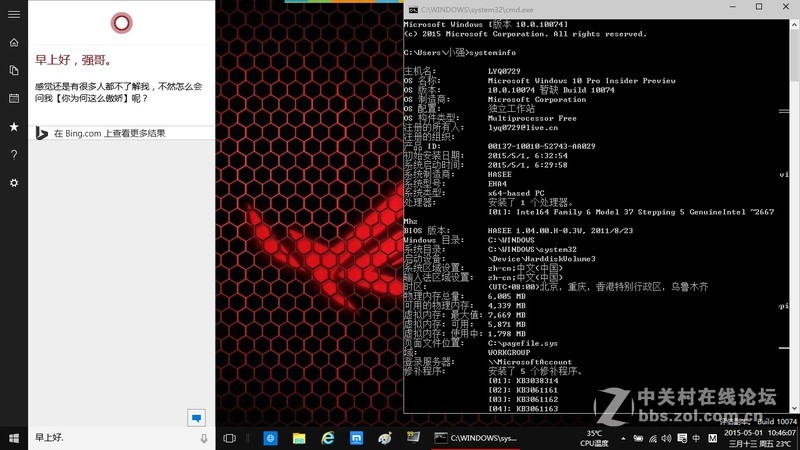Close the cmd.exe window
The width and height of the screenshot is (800, 450).
786,7
